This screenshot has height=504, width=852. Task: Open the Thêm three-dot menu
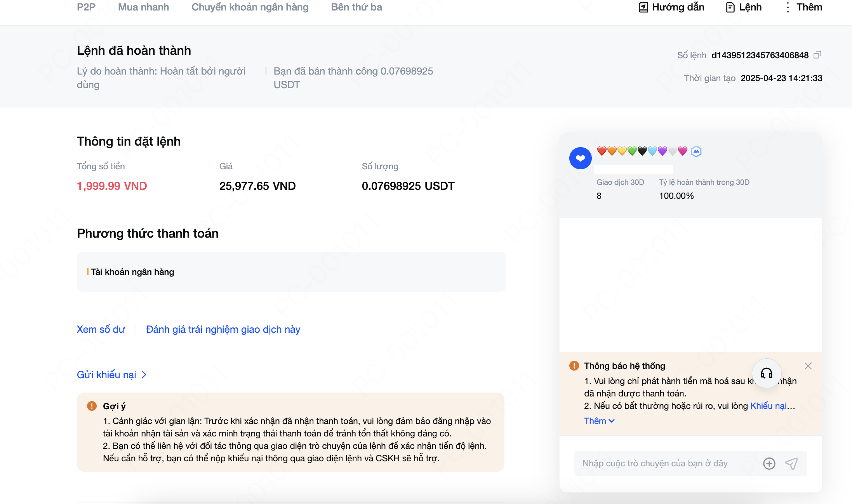tap(788, 7)
